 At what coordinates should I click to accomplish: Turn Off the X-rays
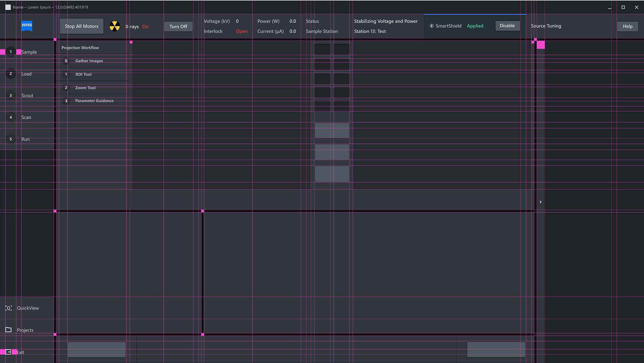(178, 27)
